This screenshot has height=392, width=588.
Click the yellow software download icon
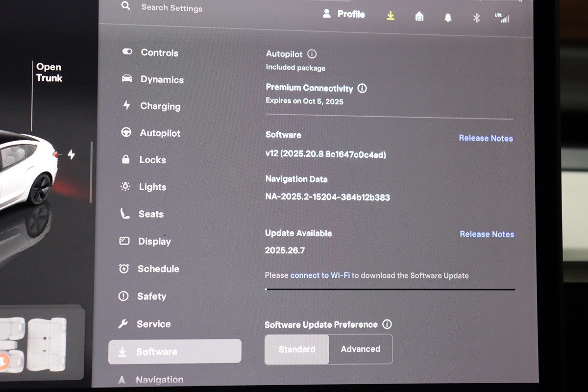391,16
